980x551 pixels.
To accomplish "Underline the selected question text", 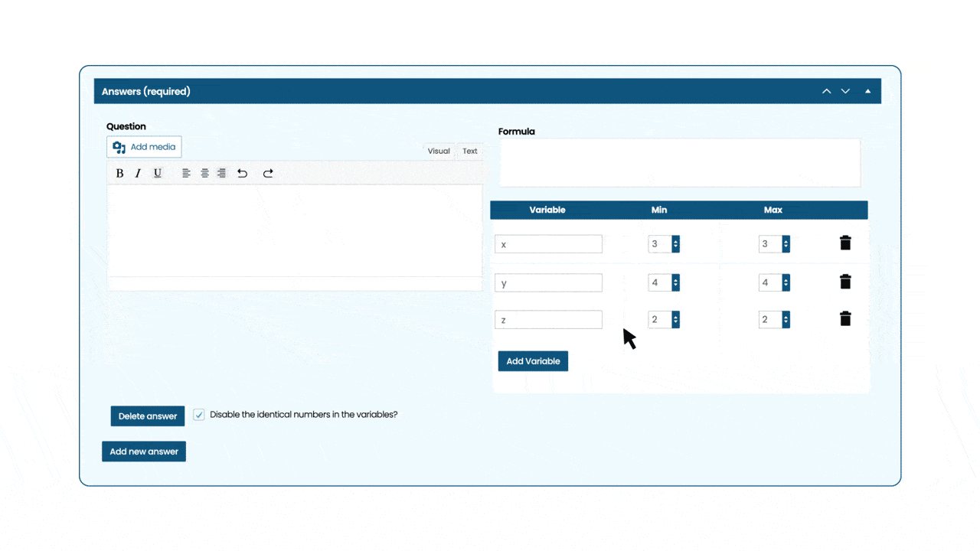I will 158,173.
